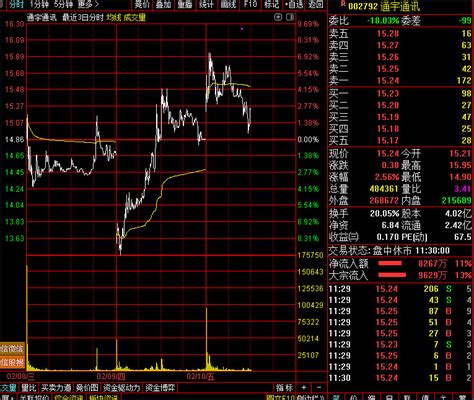This screenshot has height=400, width=474.
Task: Select the 资金博弈 indicator tab
Action: click(x=160, y=388)
